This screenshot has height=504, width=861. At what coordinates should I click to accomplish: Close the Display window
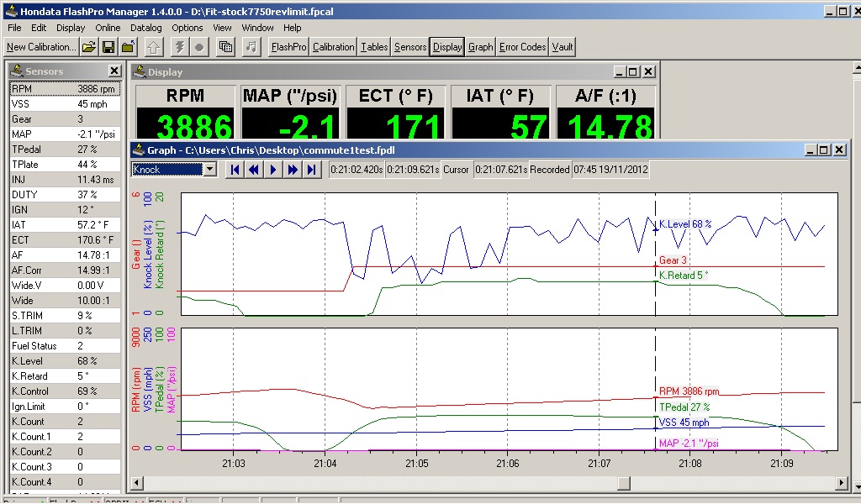tap(648, 72)
